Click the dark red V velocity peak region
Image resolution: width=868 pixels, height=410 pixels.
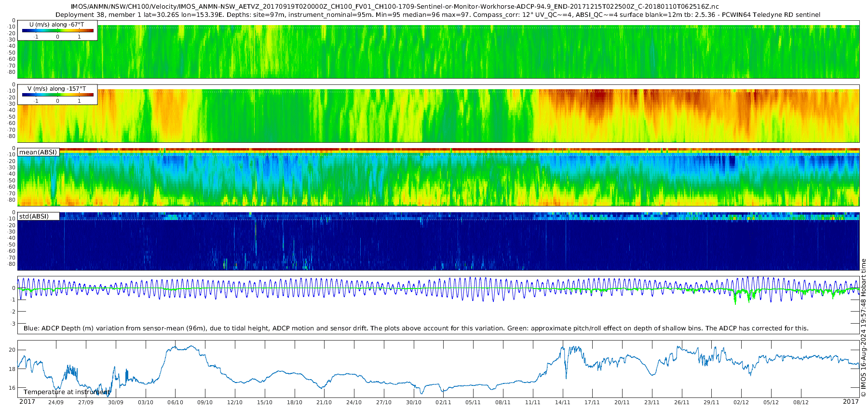pyautogui.click(x=598, y=99)
